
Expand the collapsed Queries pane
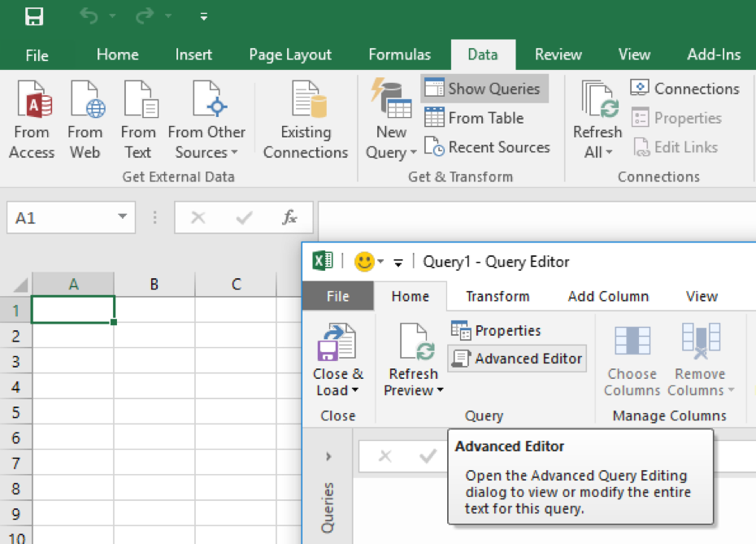pos(328,456)
